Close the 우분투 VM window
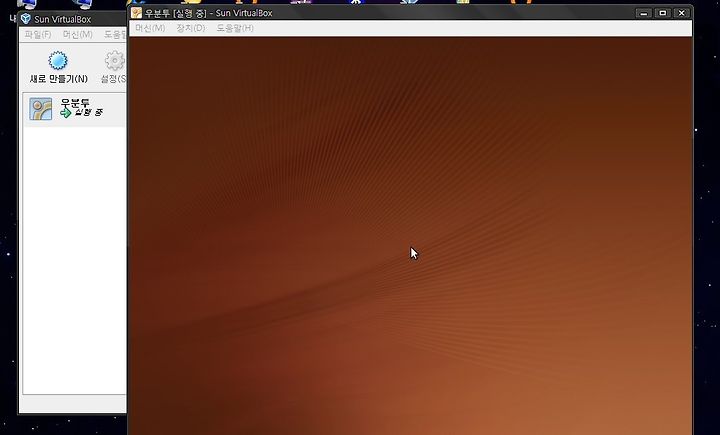This screenshot has width=720, height=435. click(681, 13)
